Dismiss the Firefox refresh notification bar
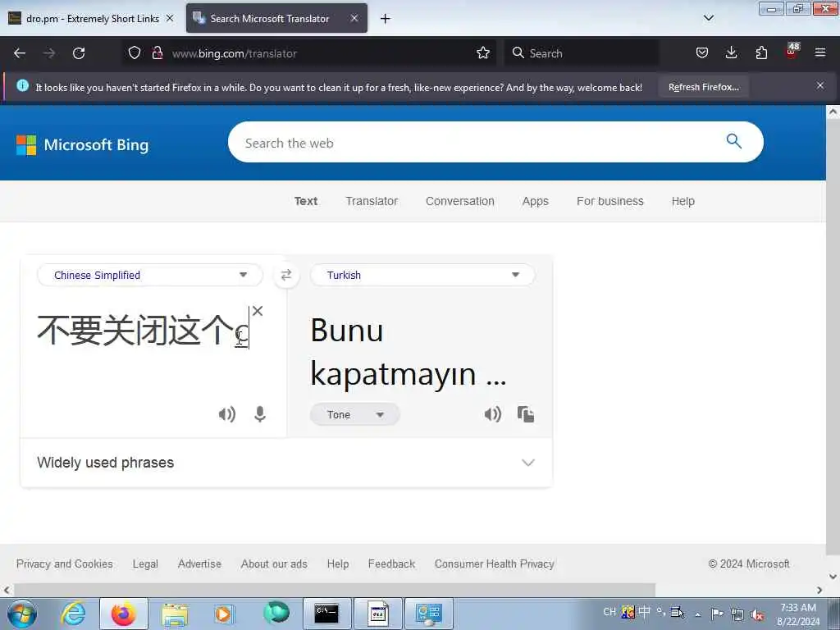 pyautogui.click(x=820, y=85)
